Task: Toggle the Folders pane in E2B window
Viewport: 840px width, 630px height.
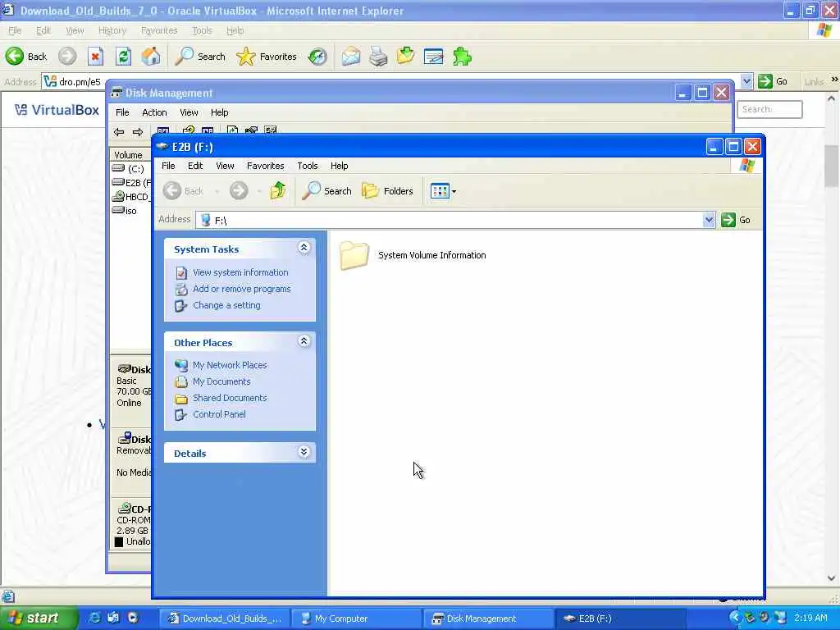Action: point(387,190)
